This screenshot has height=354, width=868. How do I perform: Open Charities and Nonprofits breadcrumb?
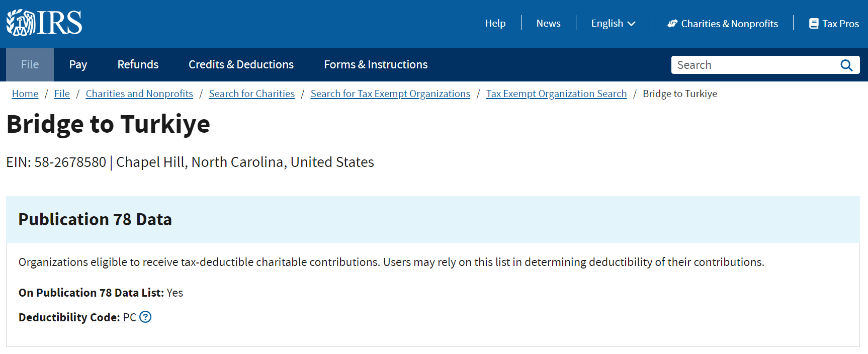[x=139, y=94]
